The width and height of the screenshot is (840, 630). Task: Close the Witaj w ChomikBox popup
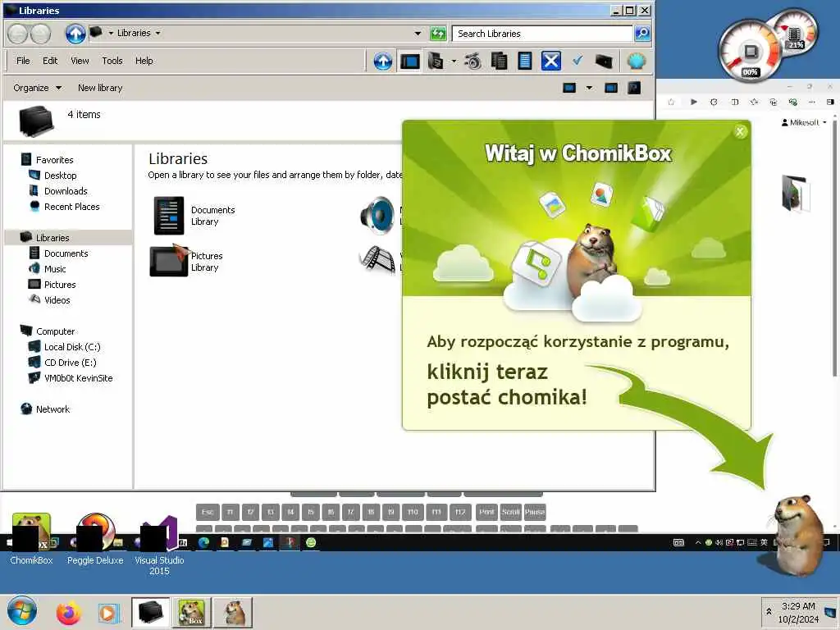coord(741,131)
